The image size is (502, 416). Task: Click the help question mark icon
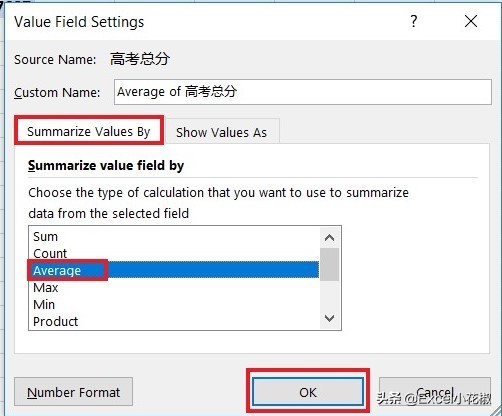(x=413, y=21)
